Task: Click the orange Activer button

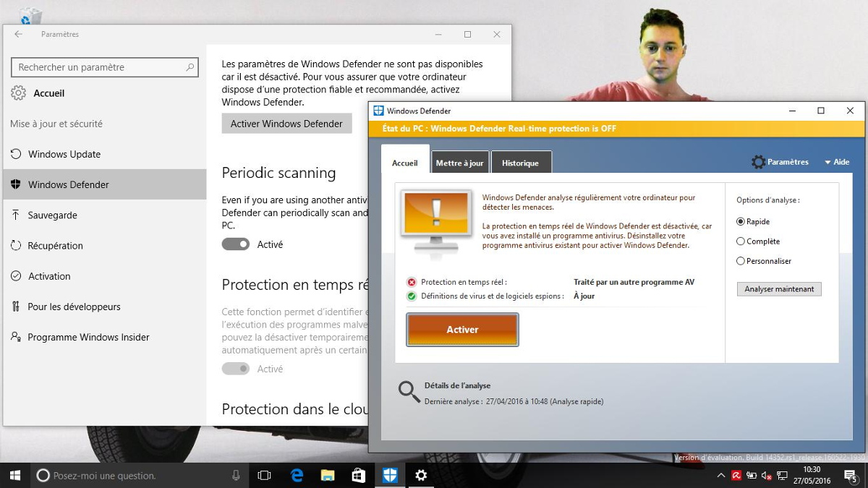Action: [x=462, y=330]
